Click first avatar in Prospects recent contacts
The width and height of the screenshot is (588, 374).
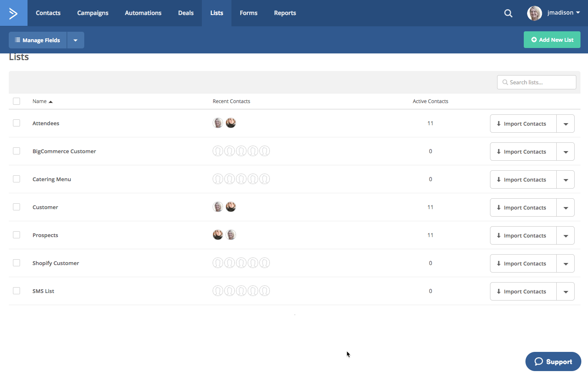(x=218, y=235)
